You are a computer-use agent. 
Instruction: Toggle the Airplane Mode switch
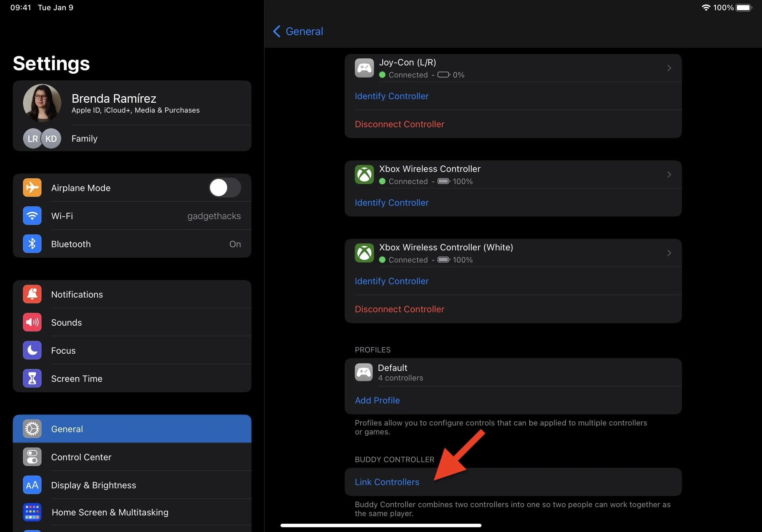click(x=225, y=188)
